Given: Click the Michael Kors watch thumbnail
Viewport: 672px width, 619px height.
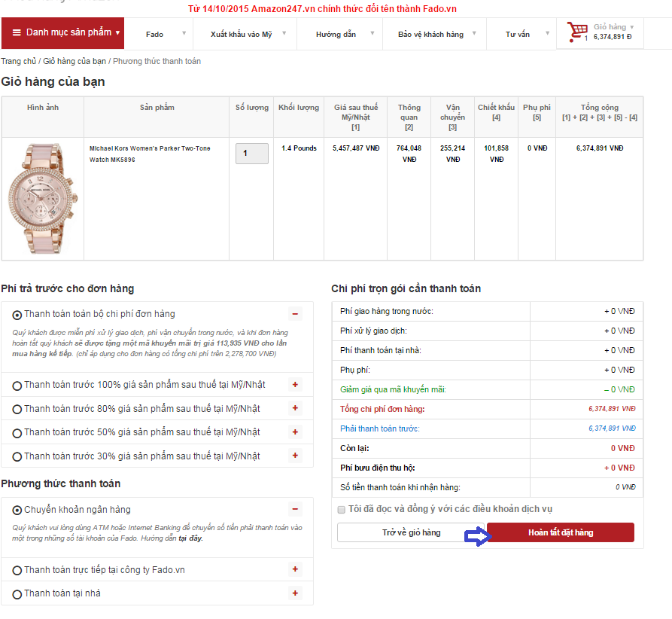Looking at the screenshot, I should (43, 199).
